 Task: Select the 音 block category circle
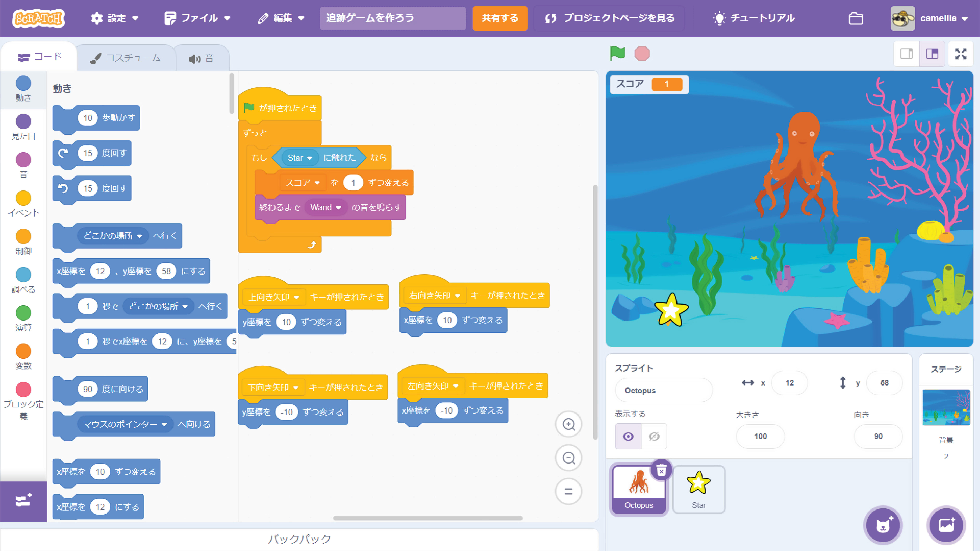[x=23, y=160]
